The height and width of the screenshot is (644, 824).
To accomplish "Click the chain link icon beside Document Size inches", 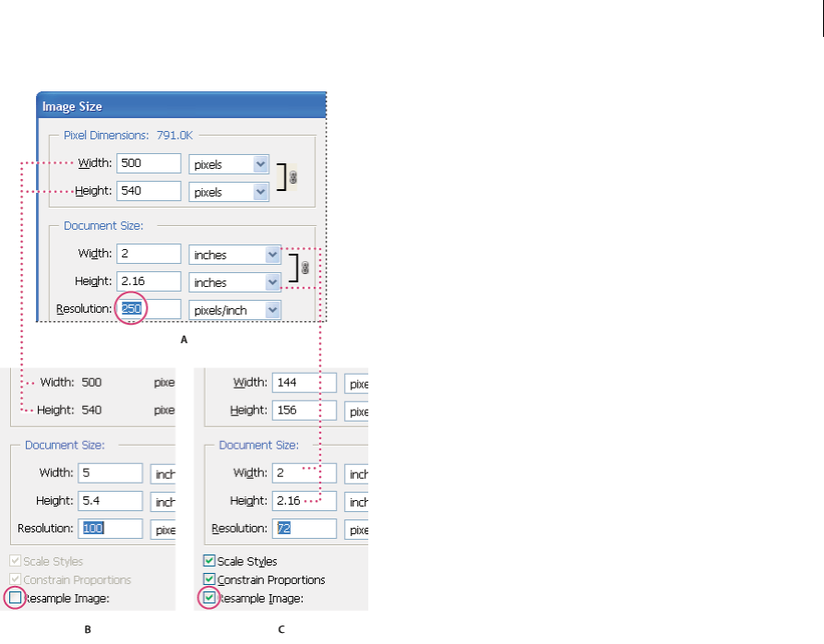I will [x=305, y=268].
